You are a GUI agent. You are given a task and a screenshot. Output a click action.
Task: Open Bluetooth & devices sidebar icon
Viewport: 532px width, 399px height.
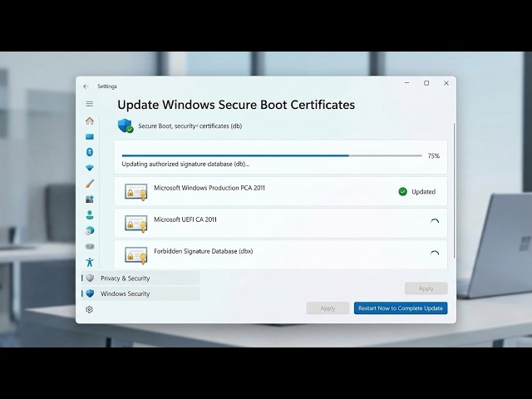[90, 152]
